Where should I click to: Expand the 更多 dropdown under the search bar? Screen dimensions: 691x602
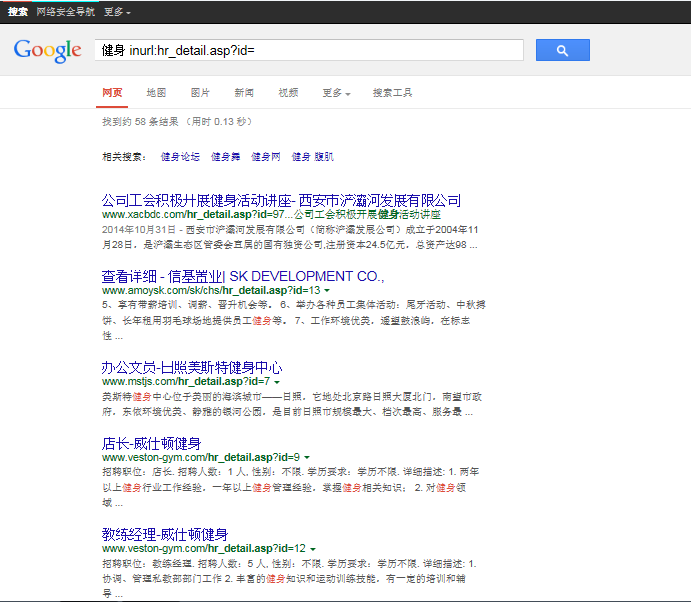pyautogui.click(x=336, y=93)
